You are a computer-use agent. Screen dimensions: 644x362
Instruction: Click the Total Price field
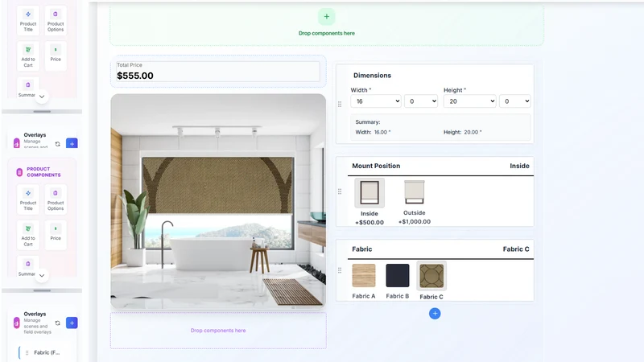[x=217, y=72]
